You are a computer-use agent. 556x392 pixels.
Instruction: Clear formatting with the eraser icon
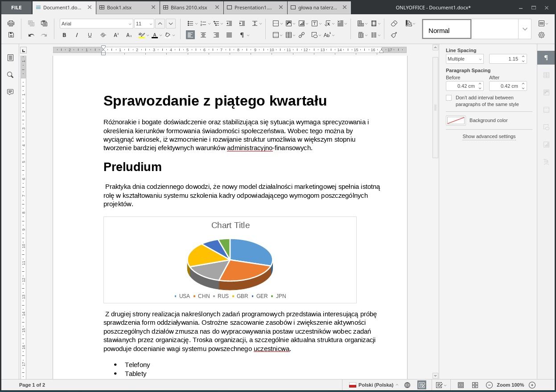(x=394, y=23)
